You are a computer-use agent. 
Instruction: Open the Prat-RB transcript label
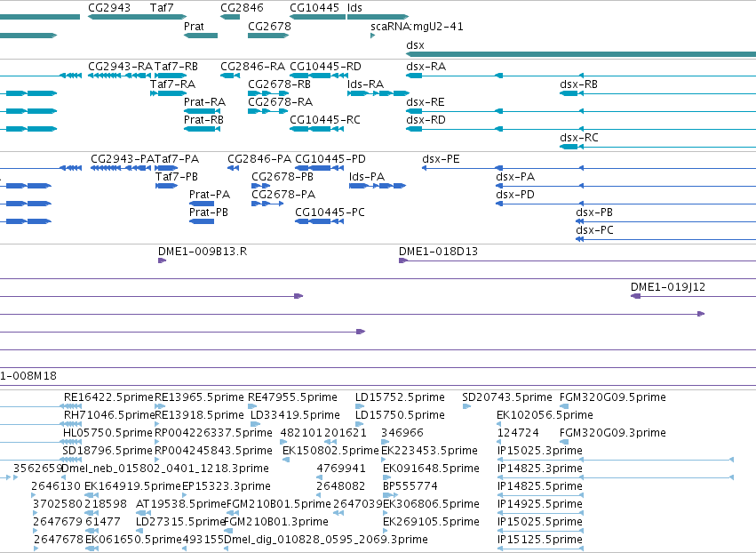tap(204, 120)
